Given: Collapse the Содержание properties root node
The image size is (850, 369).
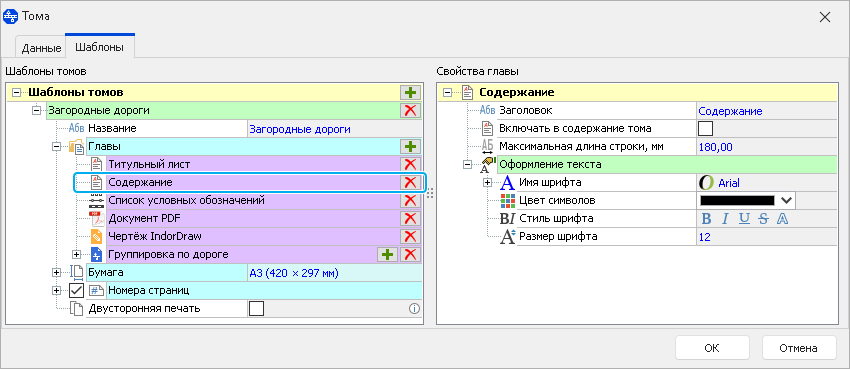Looking at the screenshot, I should (x=447, y=93).
